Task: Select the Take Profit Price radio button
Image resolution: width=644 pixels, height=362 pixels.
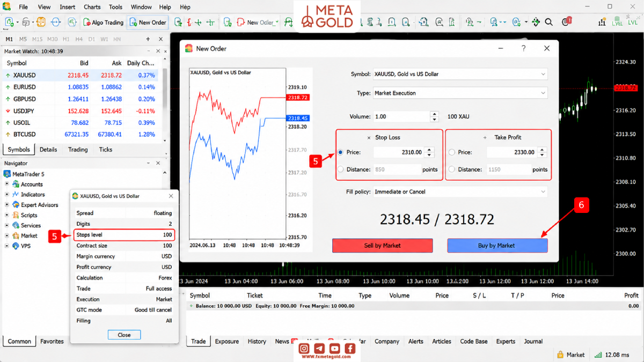Action: tap(452, 152)
